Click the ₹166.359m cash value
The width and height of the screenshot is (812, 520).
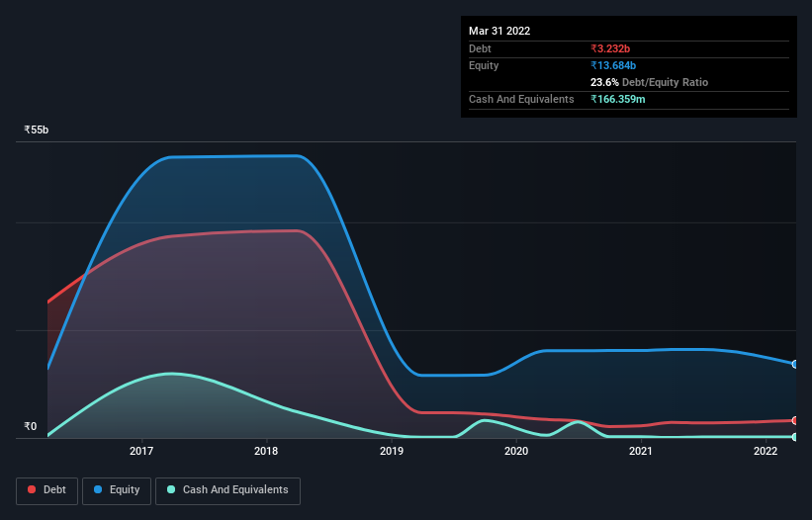(x=618, y=99)
